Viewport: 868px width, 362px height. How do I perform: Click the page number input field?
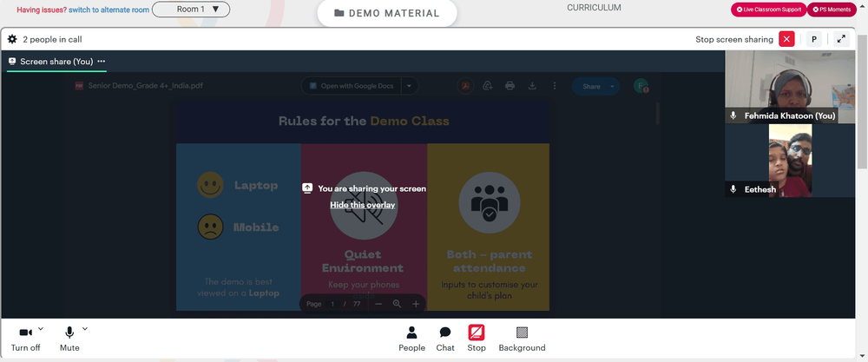[332, 304]
